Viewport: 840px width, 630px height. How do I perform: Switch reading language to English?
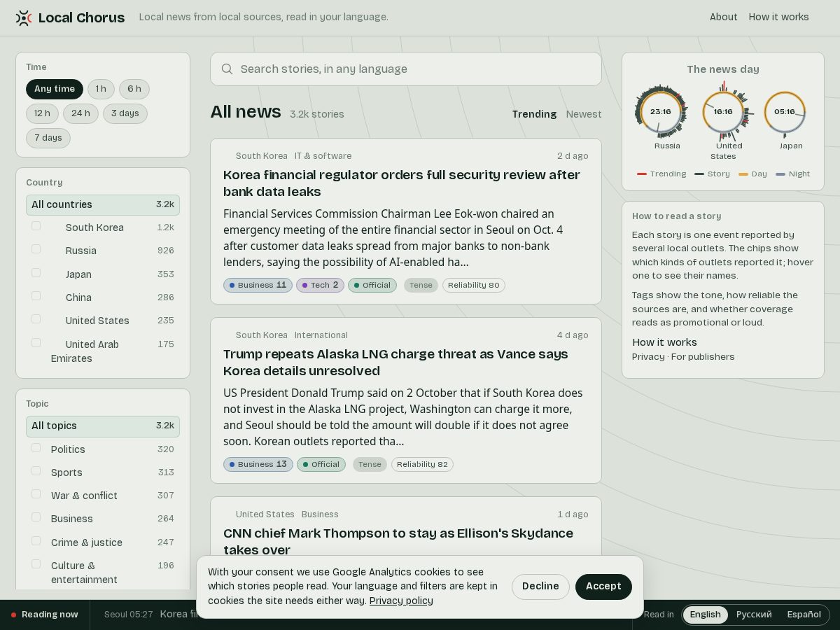click(x=705, y=615)
